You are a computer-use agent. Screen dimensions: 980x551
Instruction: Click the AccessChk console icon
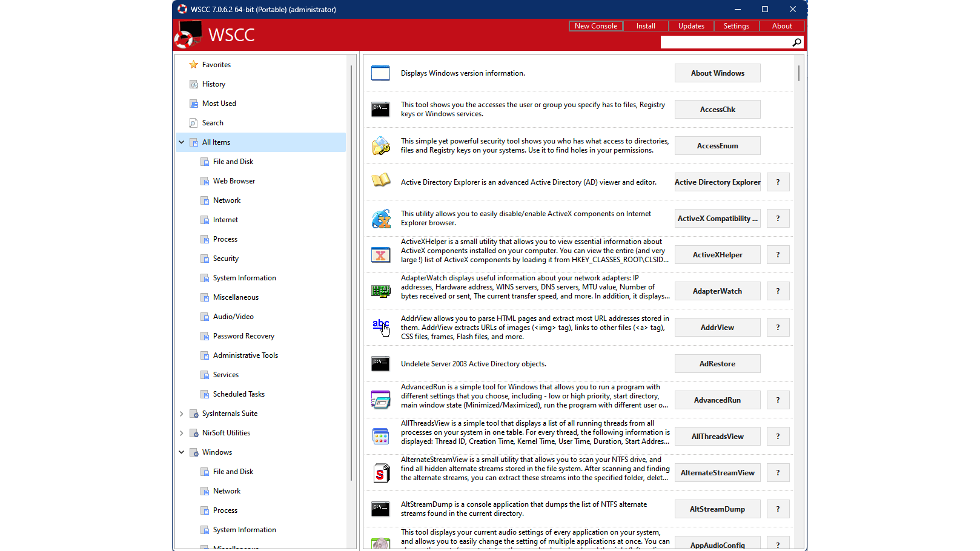[x=380, y=110]
